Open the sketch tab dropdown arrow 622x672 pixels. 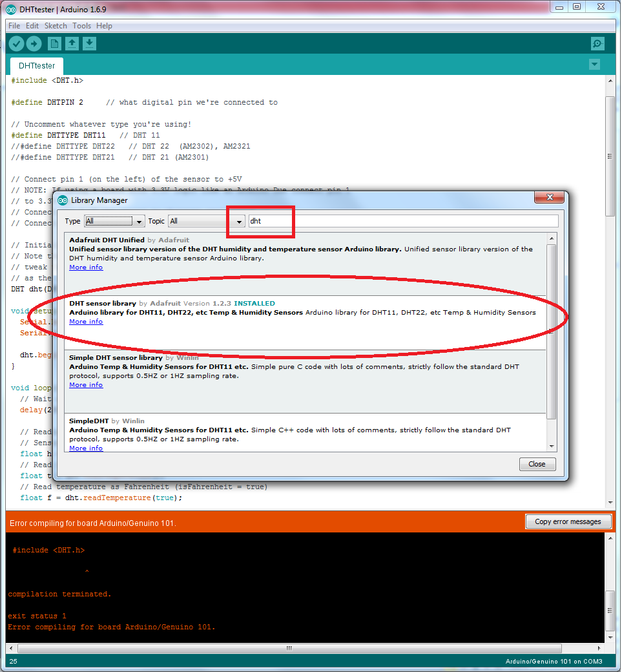coord(594,65)
